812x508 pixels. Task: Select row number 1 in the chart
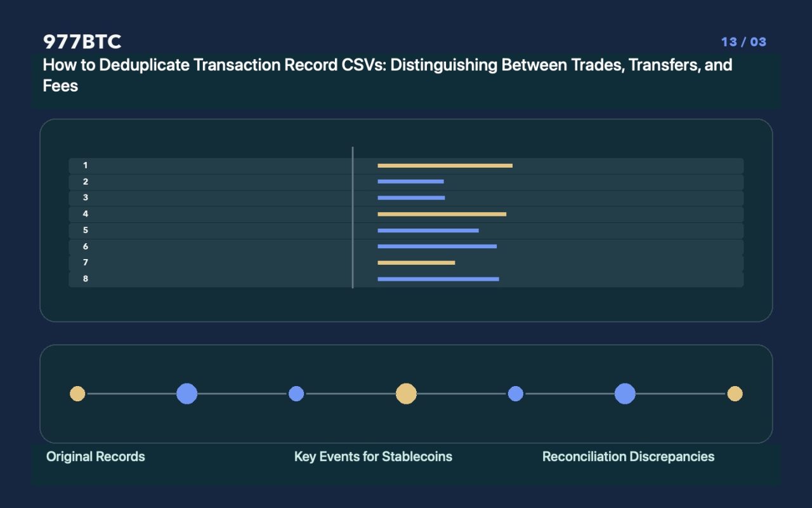pos(406,166)
